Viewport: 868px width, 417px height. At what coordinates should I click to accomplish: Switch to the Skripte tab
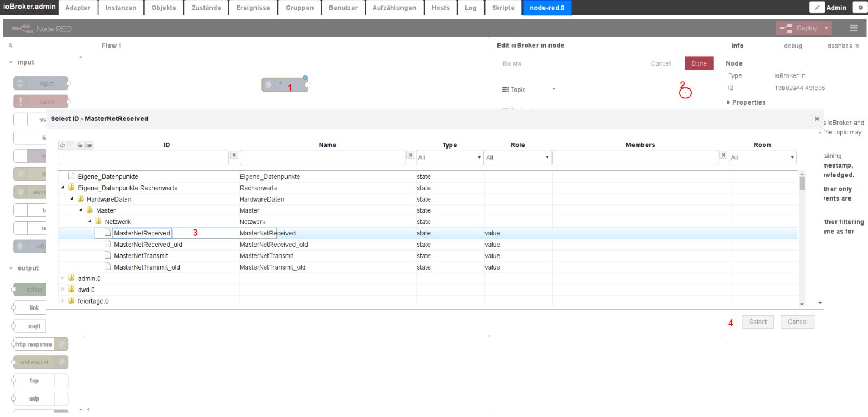pyautogui.click(x=503, y=8)
